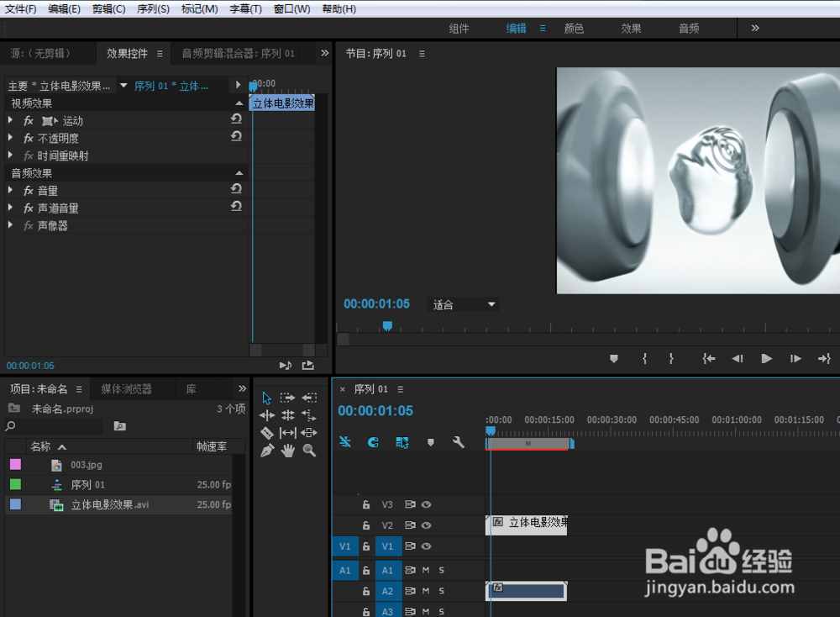Viewport: 840px width, 617px height.
Task: Play the program sequence
Action: click(767, 359)
